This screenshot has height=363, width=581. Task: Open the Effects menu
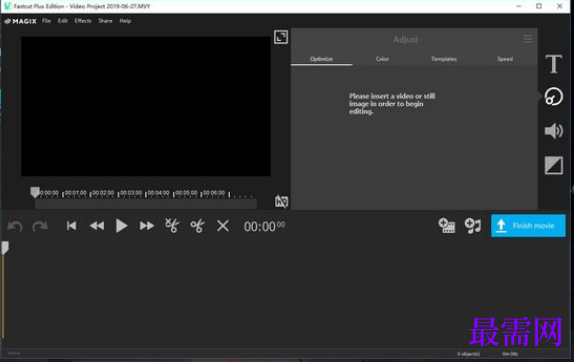[x=83, y=21]
